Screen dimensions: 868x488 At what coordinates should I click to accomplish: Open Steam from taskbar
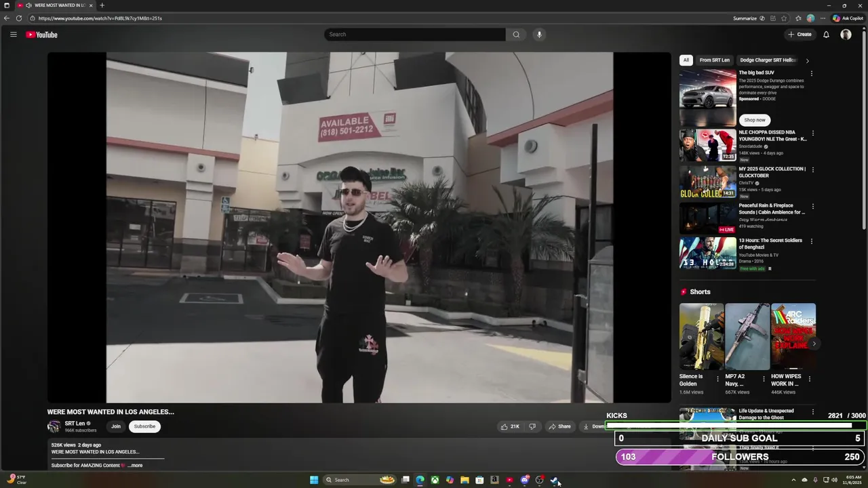click(554, 480)
